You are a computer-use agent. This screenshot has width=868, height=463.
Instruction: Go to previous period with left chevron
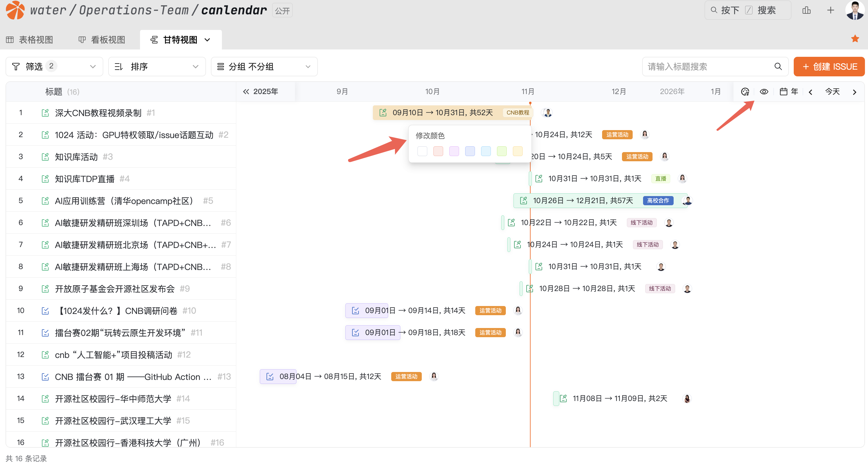point(810,92)
